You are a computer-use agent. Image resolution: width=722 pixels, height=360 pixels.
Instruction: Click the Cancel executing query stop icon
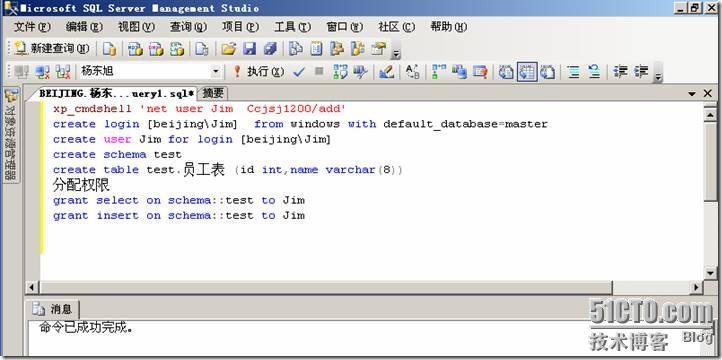pos(319,71)
